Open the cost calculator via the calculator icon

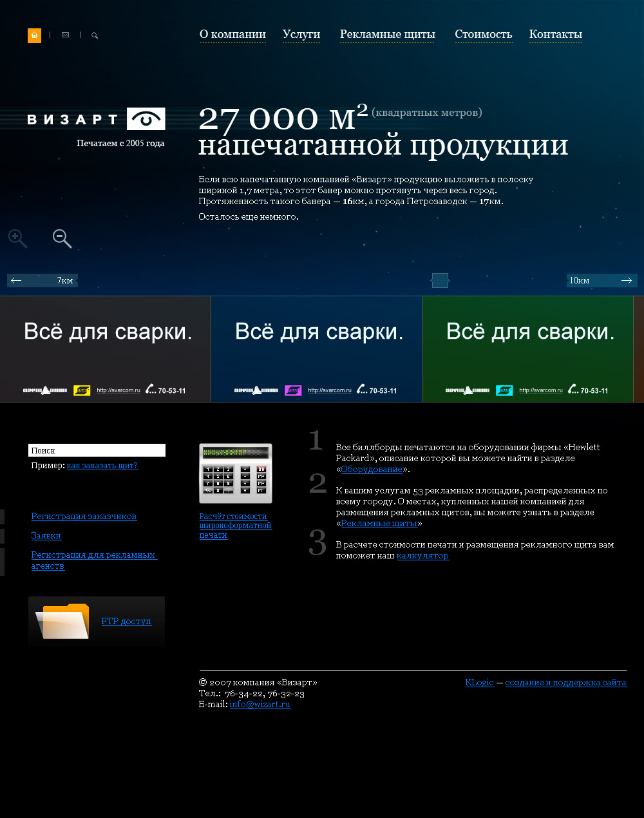coord(236,473)
